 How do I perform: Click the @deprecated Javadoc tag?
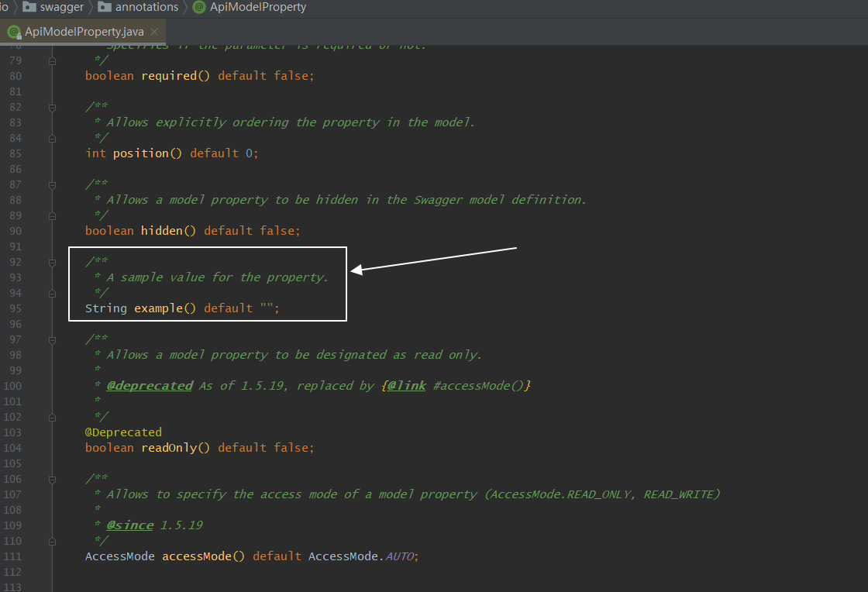click(150, 386)
